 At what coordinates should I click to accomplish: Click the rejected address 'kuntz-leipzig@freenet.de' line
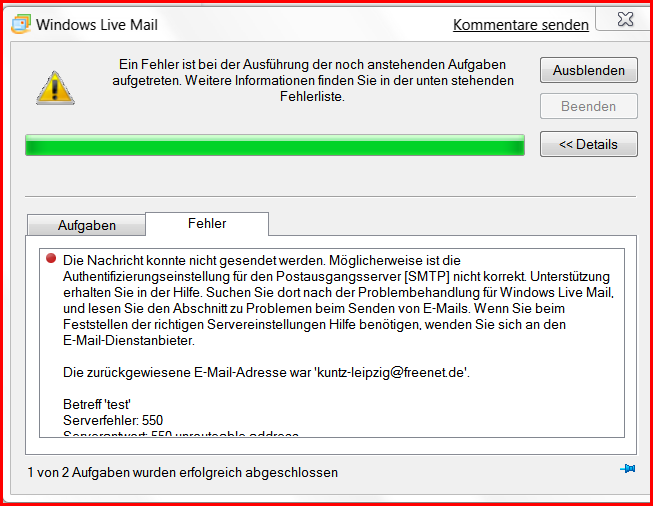[x=266, y=372]
